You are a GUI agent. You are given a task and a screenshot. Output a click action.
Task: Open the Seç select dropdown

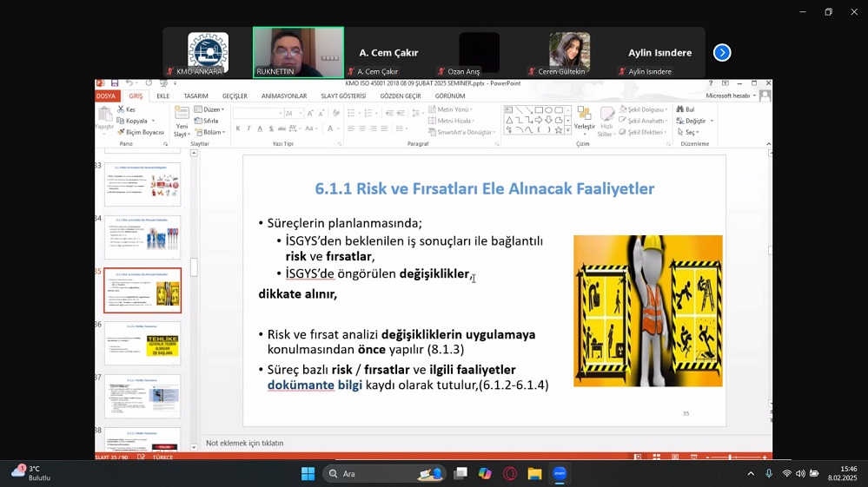[x=688, y=132]
